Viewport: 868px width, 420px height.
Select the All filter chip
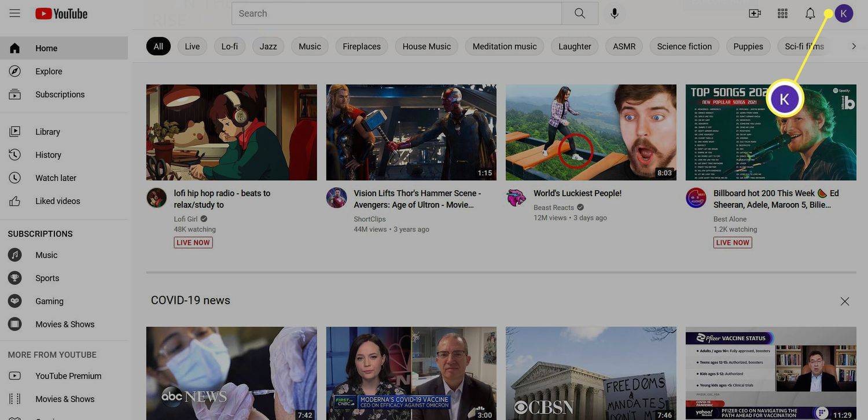pos(158,46)
